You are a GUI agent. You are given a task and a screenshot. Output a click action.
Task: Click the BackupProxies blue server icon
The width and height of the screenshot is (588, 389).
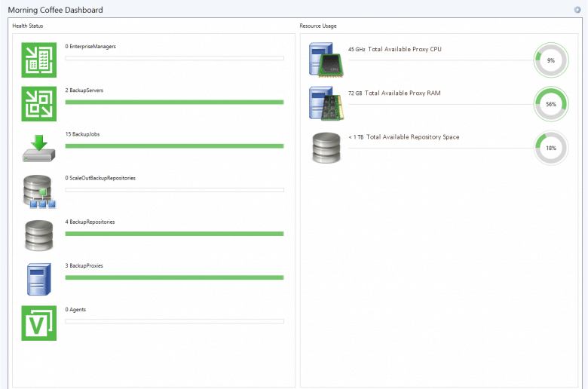point(39,279)
